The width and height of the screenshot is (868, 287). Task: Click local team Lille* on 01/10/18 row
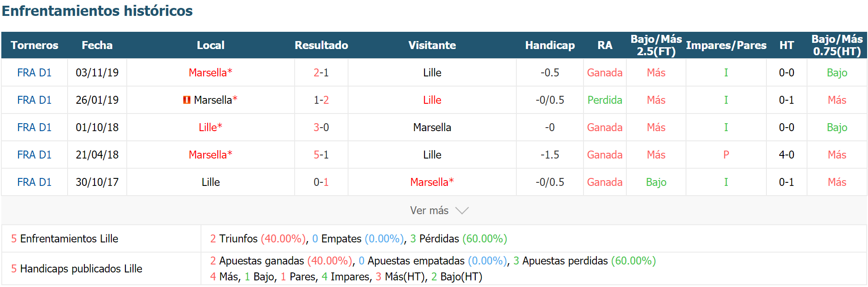[x=210, y=128]
